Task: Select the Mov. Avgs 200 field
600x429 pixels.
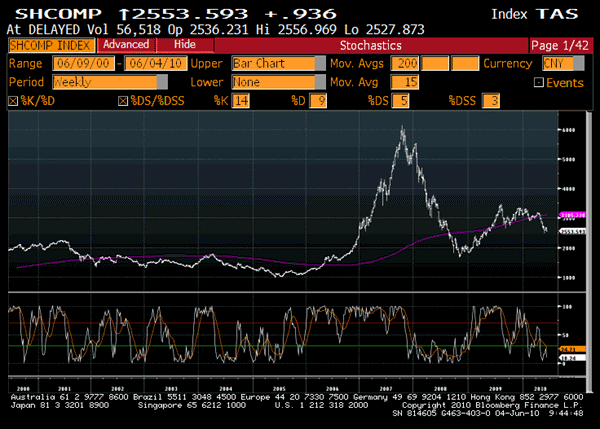Action: [407, 63]
